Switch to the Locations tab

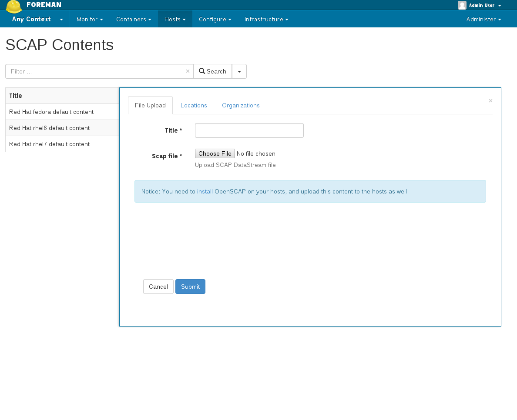click(x=194, y=105)
